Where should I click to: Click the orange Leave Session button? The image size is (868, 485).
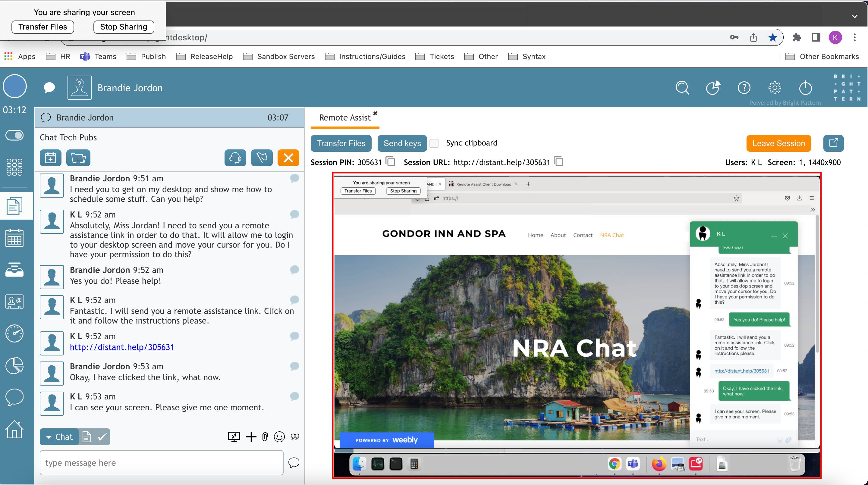(x=779, y=143)
